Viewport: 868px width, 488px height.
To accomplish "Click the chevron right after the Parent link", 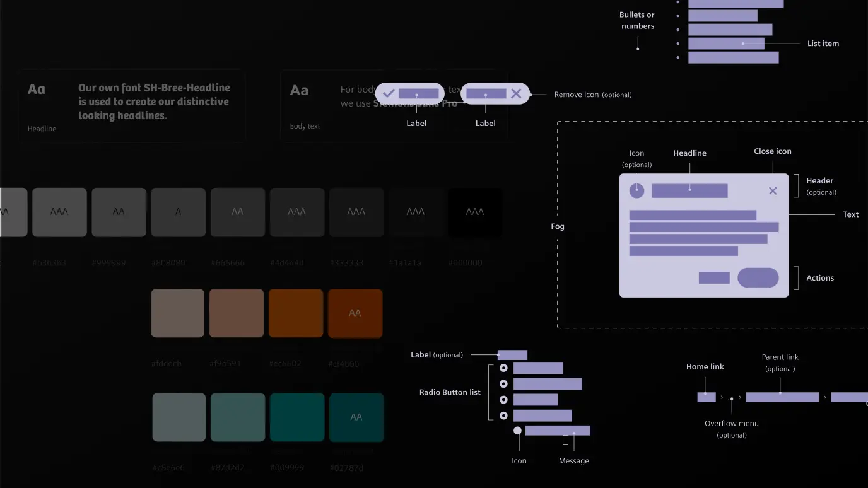I will [824, 398].
